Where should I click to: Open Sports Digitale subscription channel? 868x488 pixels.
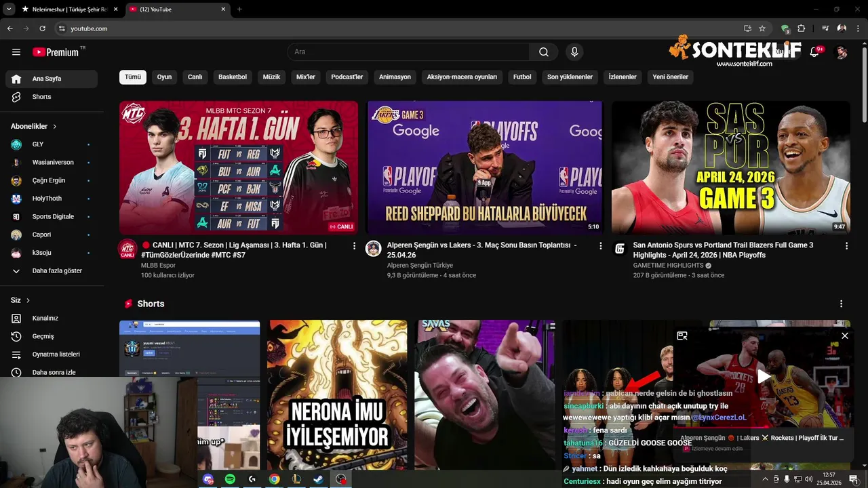[52, 217]
